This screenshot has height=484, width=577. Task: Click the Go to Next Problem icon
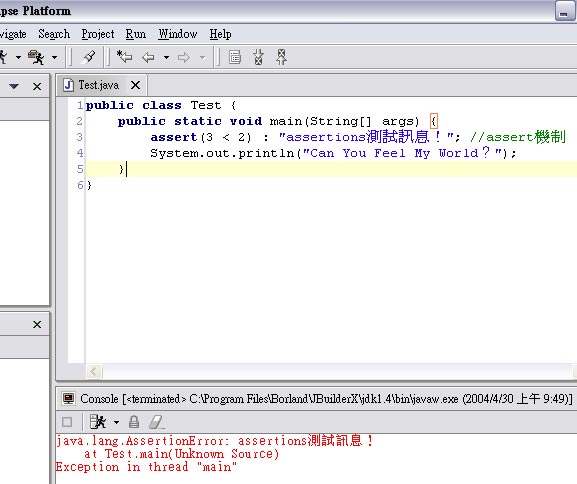[258, 57]
